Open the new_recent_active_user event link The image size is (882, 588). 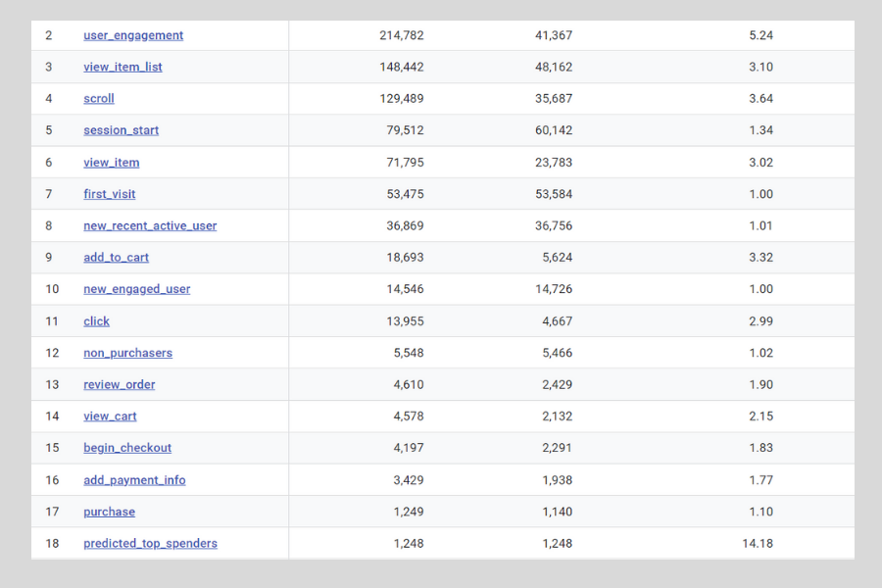(x=150, y=225)
